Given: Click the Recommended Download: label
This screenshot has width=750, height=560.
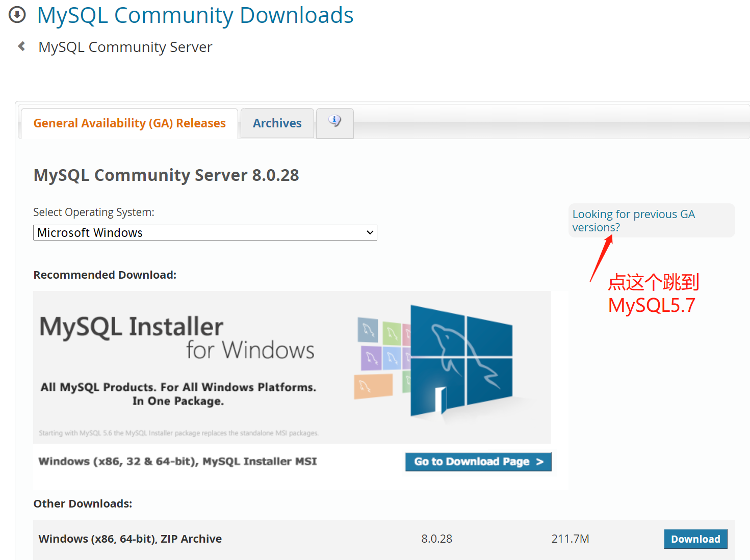Looking at the screenshot, I should (x=105, y=275).
